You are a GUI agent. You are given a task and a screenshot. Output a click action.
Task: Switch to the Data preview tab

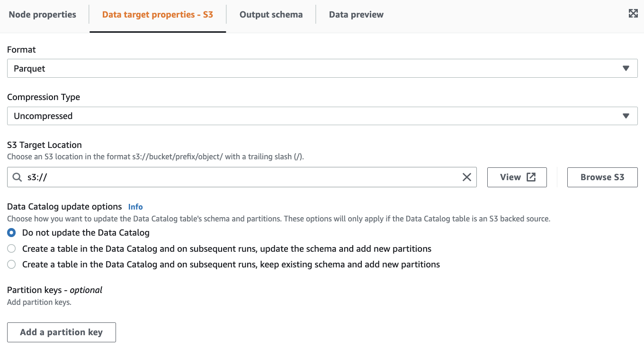(x=356, y=15)
